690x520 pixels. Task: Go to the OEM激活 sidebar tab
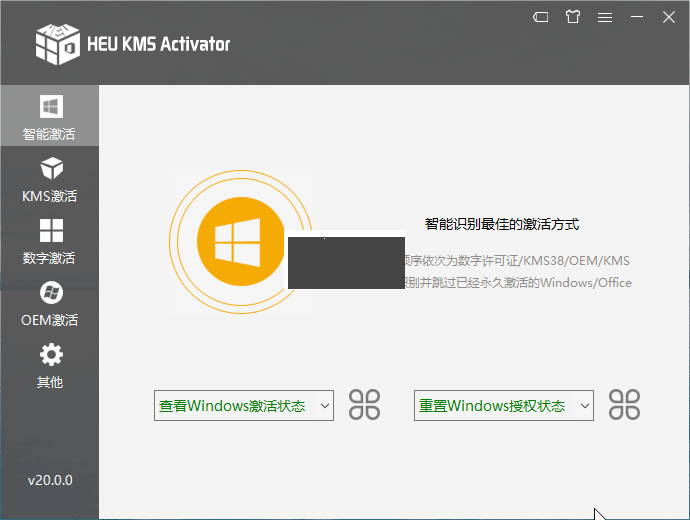point(49,304)
